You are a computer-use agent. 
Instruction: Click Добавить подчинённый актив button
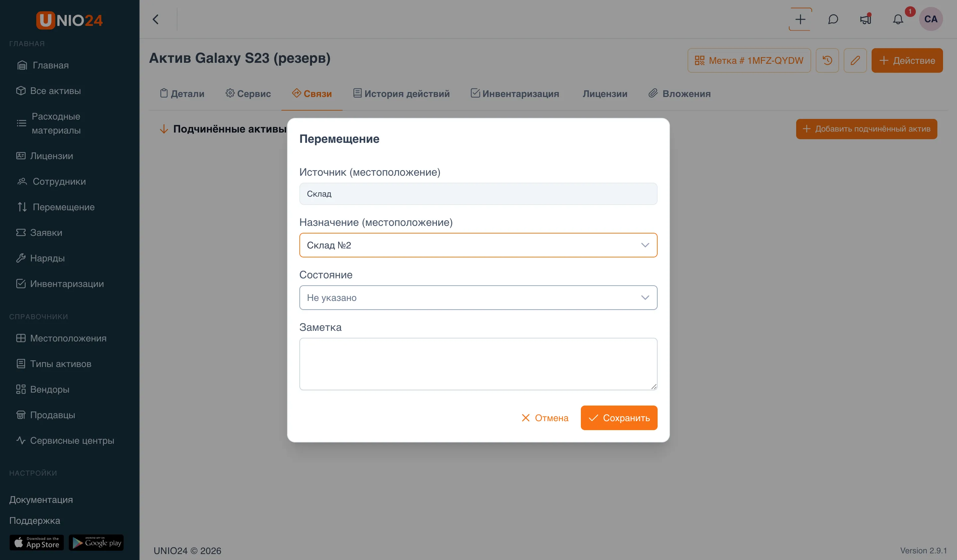tap(866, 129)
